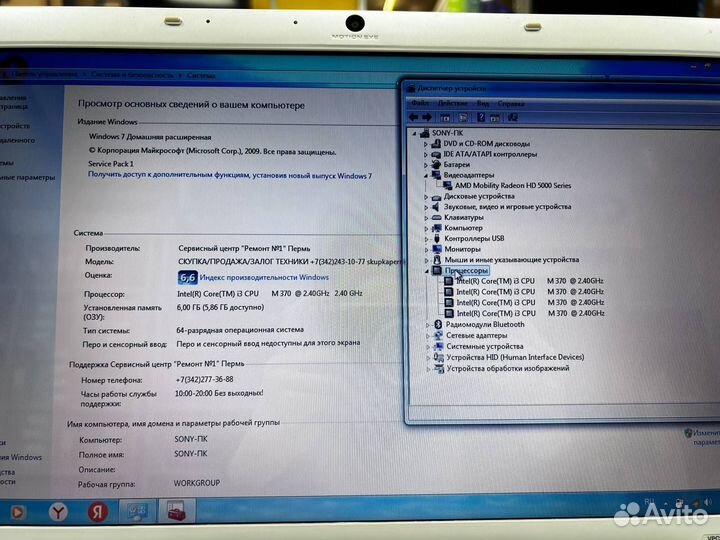Expand DVD и CD-ROM дисководы
The width and height of the screenshot is (720, 540).
click(426, 144)
